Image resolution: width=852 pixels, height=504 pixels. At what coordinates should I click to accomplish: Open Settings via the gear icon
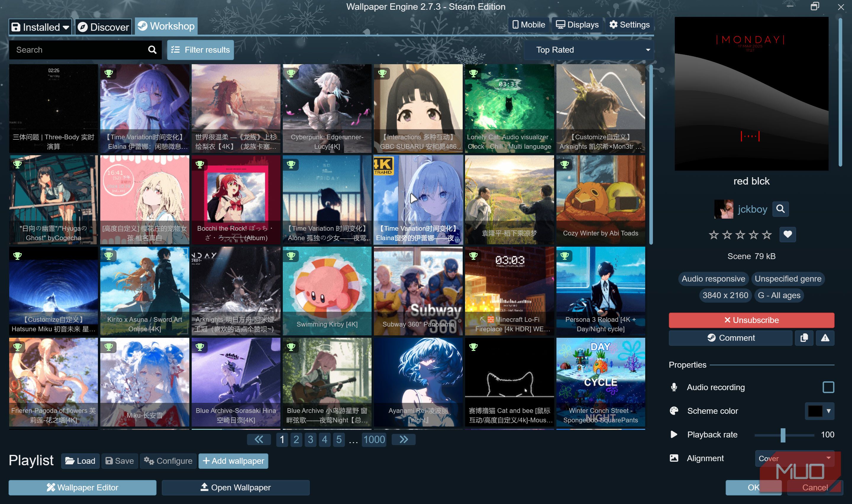[613, 25]
